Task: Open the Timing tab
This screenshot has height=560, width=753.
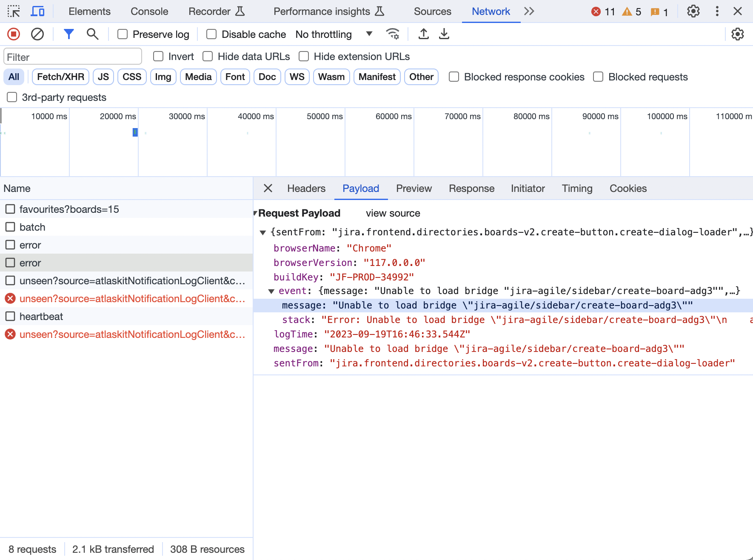Action: (x=577, y=189)
